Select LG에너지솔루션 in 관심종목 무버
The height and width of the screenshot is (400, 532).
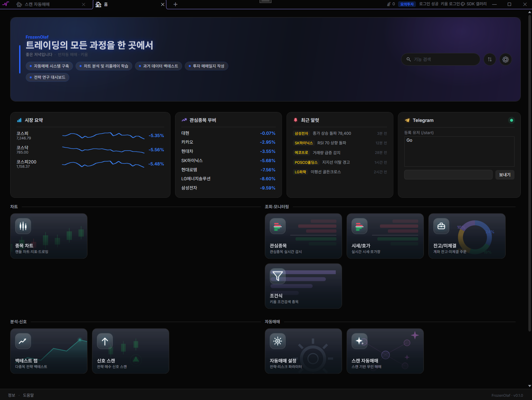point(228,179)
